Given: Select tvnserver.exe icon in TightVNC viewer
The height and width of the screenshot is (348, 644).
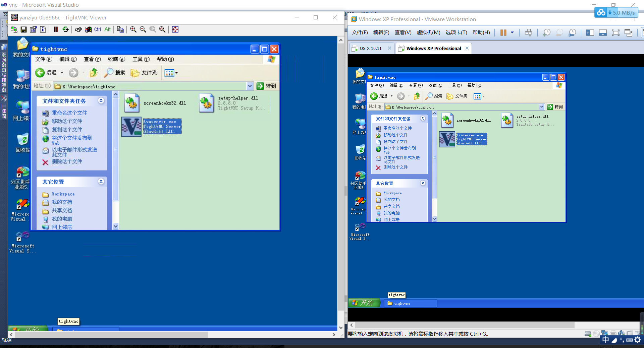Looking at the screenshot, I should click(x=131, y=127).
